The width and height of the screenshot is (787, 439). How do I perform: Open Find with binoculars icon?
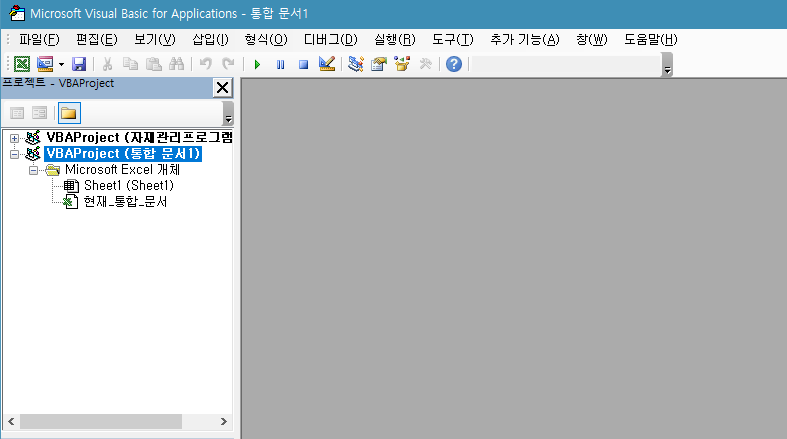click(176, 64)
